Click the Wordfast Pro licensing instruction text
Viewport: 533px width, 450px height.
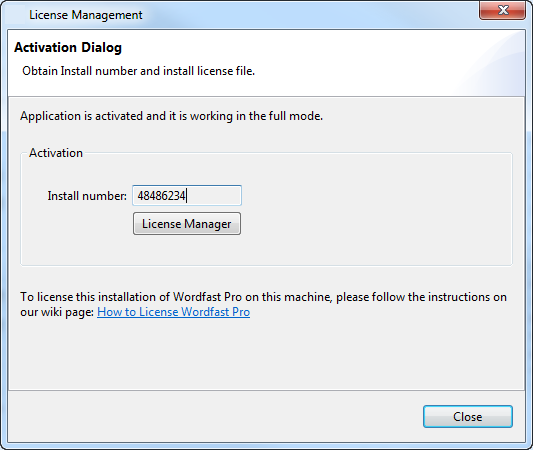(263, 305)
